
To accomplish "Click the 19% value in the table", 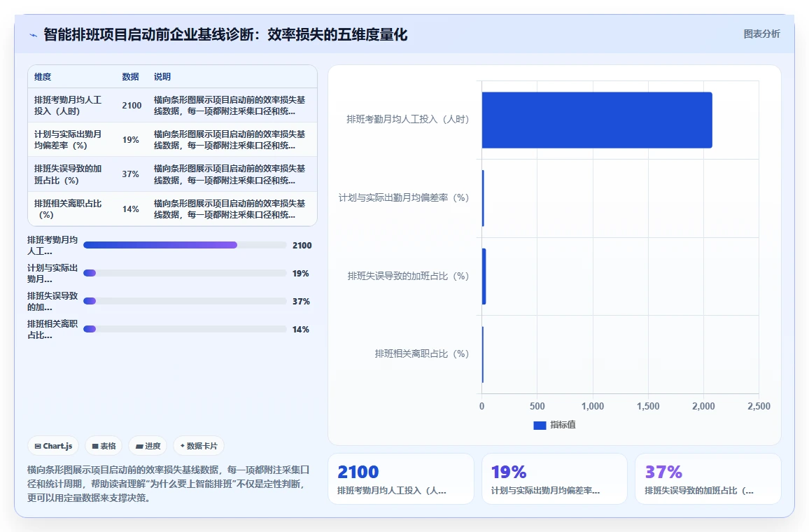I will coord(131,140).
